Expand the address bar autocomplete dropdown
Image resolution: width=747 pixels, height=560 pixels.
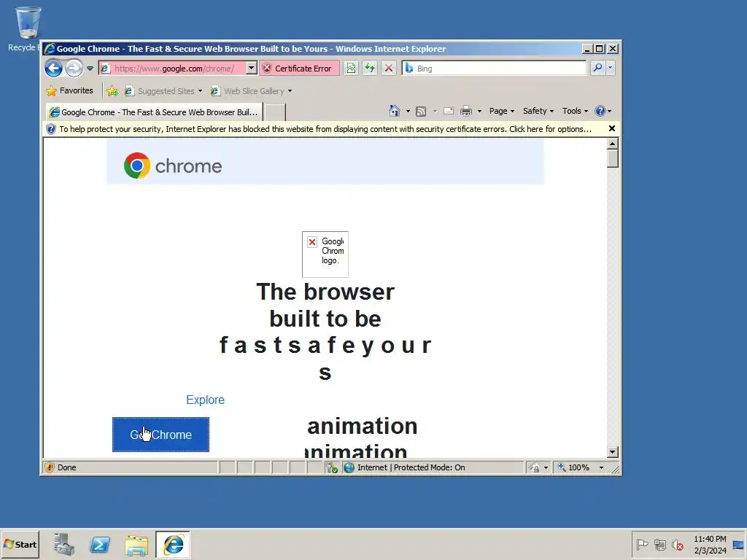click(252, 68)
